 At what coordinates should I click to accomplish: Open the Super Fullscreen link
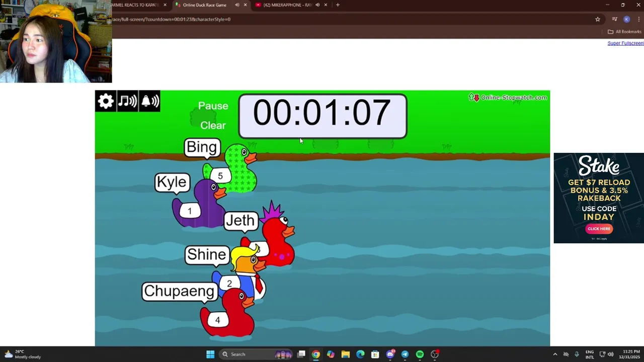click(x=625, y=43)
